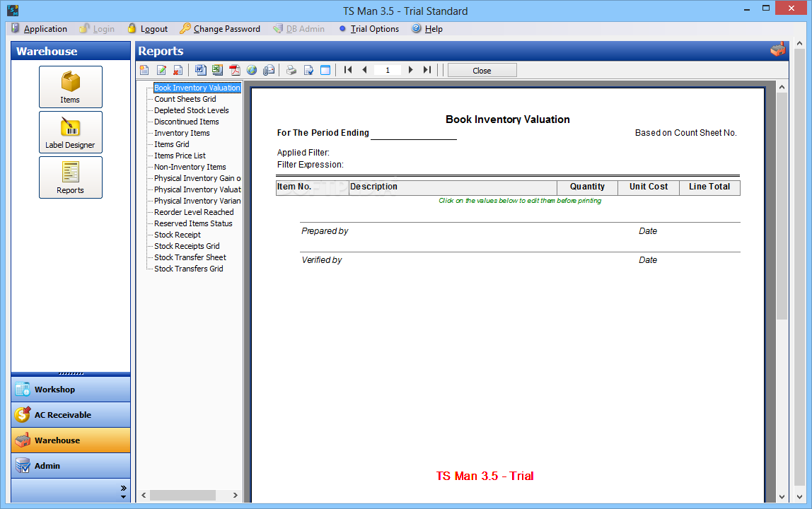Select Reorder Level Reached report
812x509 pixels.
tap(194, 212)
